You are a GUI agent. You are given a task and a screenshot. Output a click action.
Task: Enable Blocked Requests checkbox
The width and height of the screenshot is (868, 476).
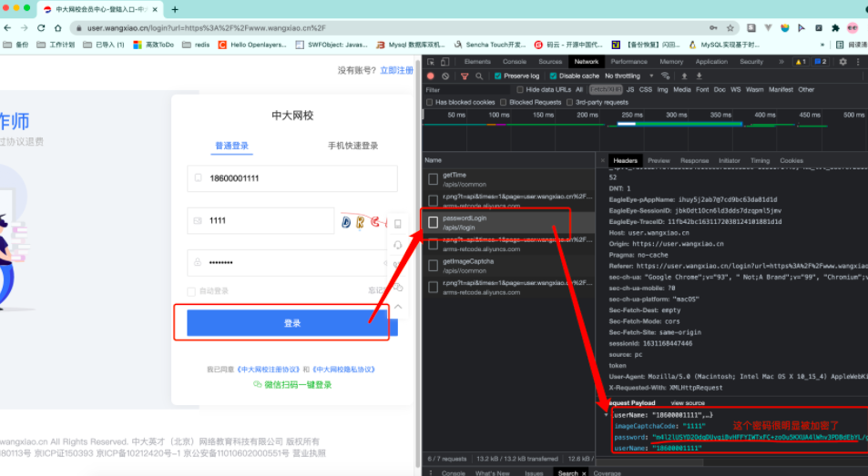point(503,102)
